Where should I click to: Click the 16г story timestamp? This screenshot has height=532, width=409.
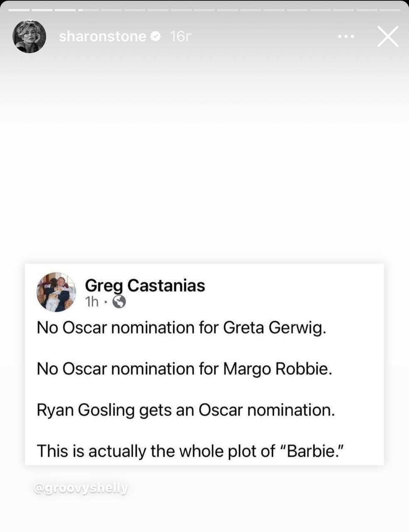[181, 37]
